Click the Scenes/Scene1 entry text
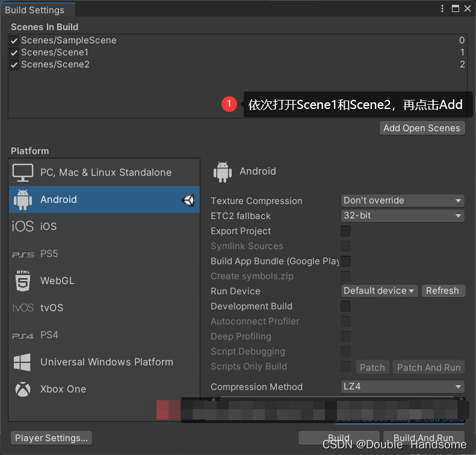Image resolution: width=476 pixels, height=455 pixels. point(55,52)
